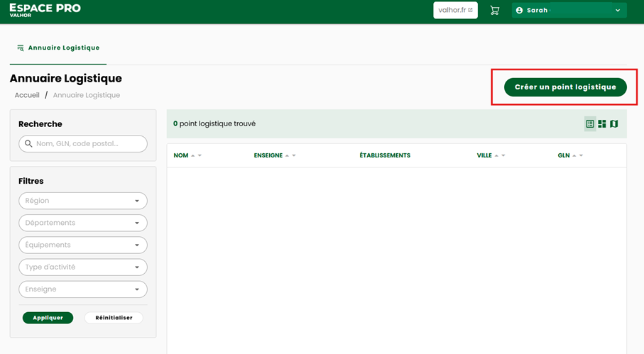
Task: Sort ENSEIGNE column ascending arrow
Action: (x=287, y=155)
